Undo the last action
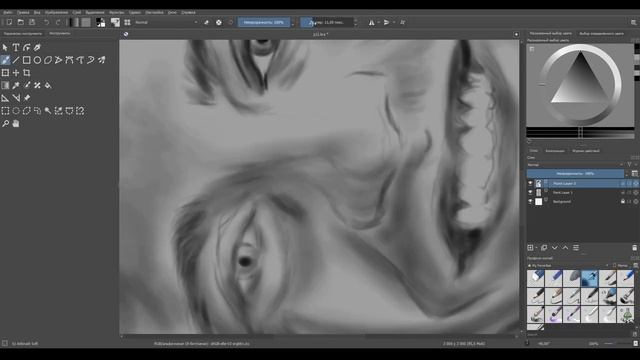The width and height of the screenshot is (640, 360). click(46, 22)
